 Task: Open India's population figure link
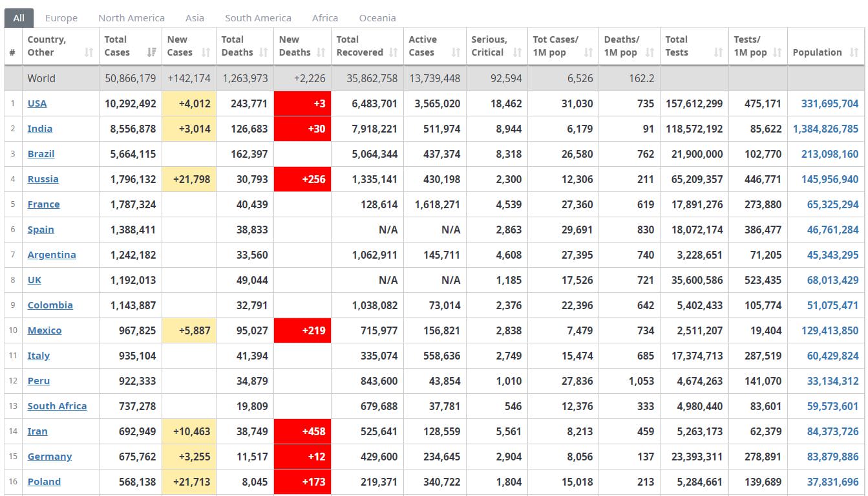[825, 129]
